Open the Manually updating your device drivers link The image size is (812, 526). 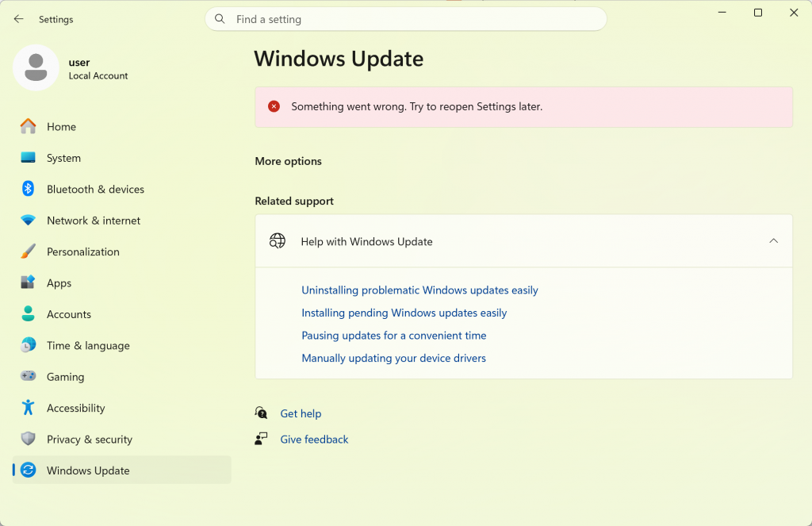pyautogui.click(x=393, y=358)
